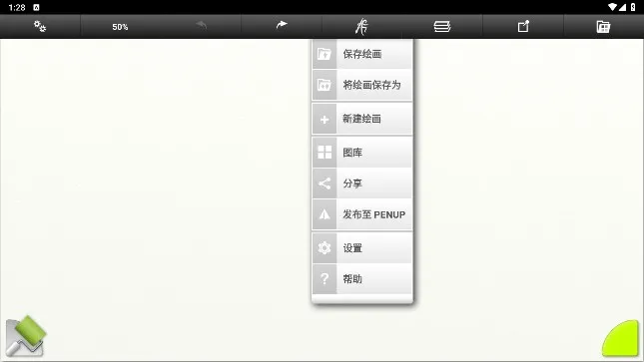Choose 将绘画保存为 from menu
Viewport: 644px width, 362px height.
tap(361, 85)
